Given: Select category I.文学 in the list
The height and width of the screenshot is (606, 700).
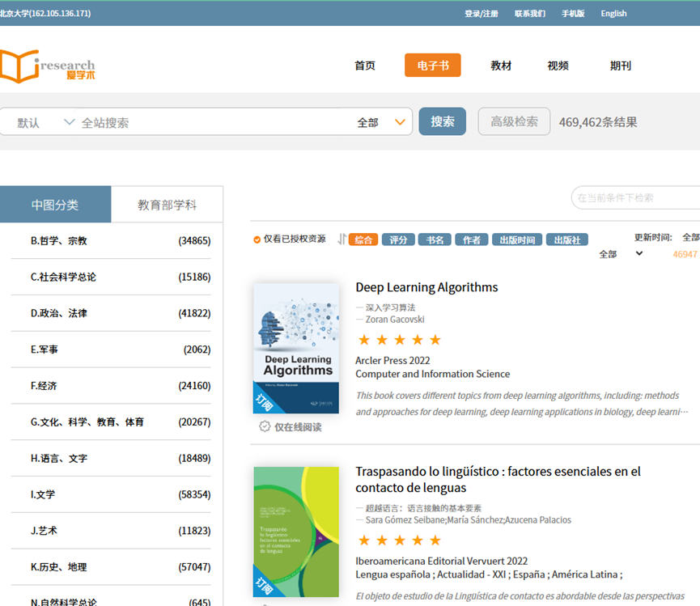Looking at the screenshot, I should pos(43,494).
